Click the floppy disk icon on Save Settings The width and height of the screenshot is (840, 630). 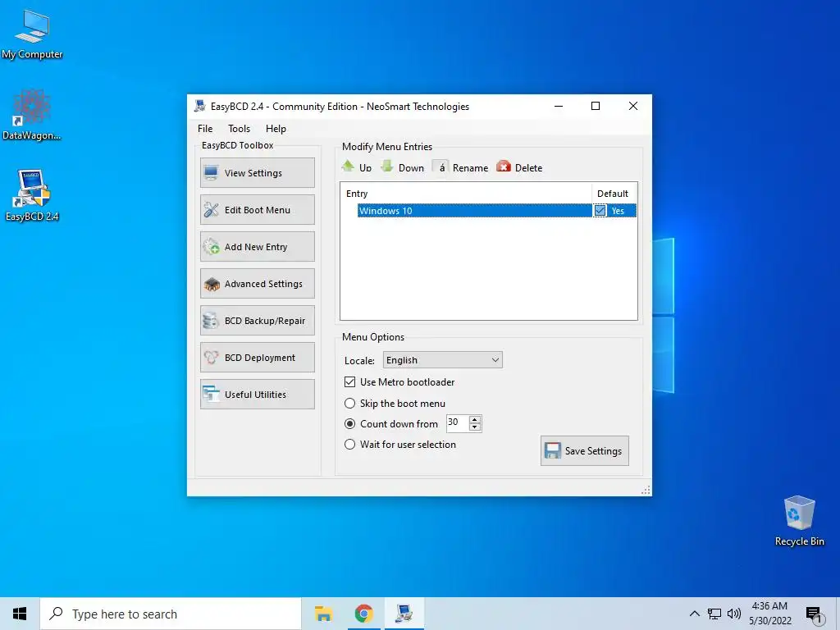pyautogui.click(x=552, y=450)
